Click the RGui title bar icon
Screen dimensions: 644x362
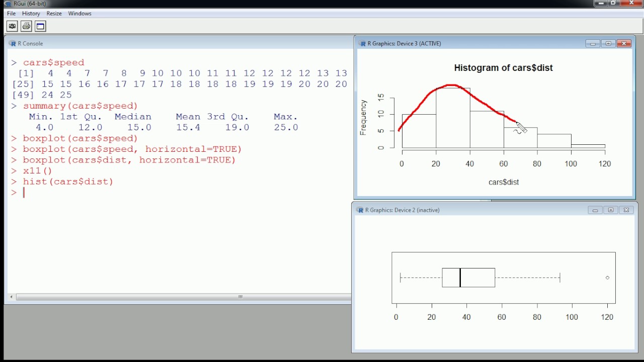point(7,4)
